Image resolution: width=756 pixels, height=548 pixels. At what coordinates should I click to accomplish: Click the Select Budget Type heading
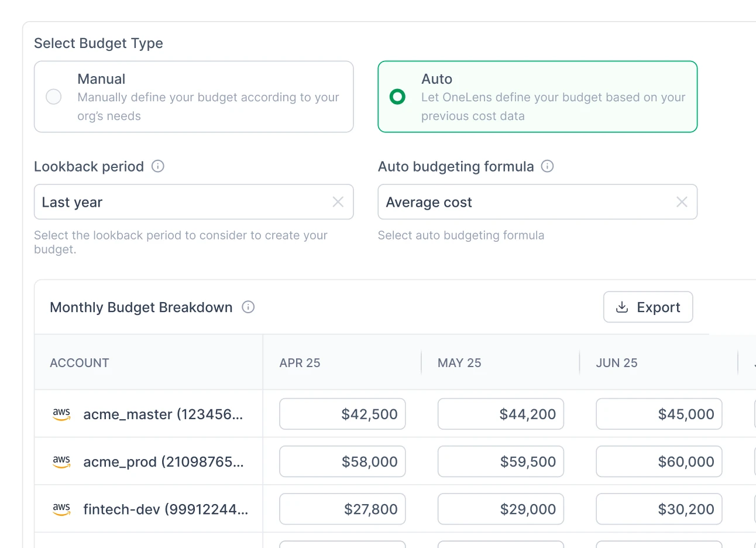(x=98, y=43)
